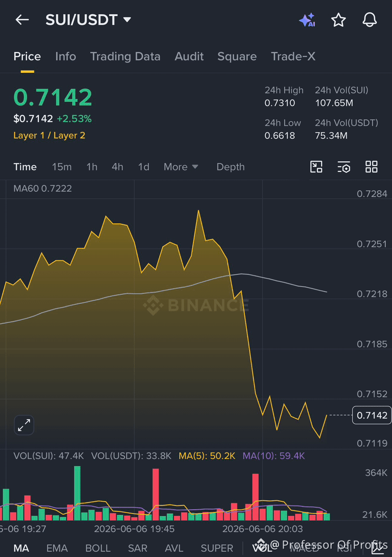
Task: Open chart indicator settings icon
Action: (x=344, y=167)
